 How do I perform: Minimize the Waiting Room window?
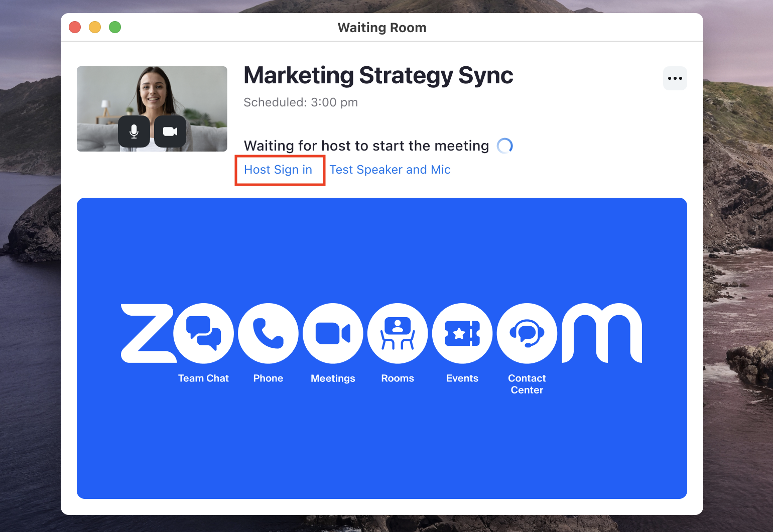click(95, 27)
